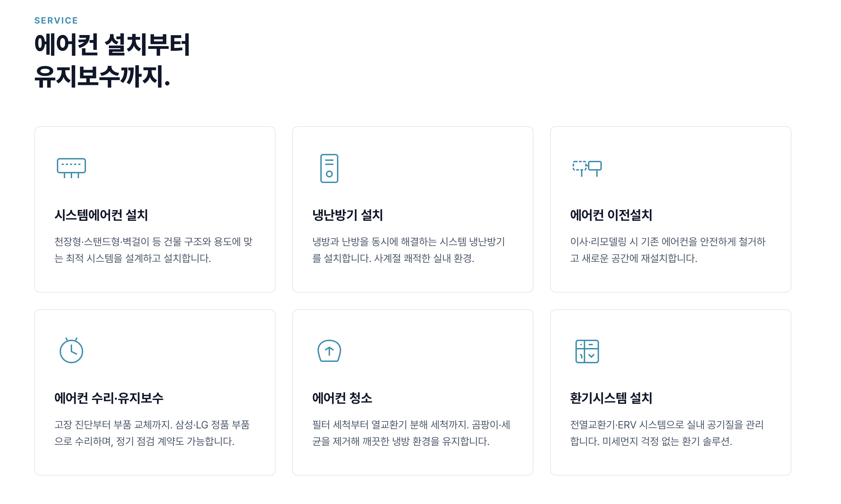Select the 환기시스템 설치 heading
The image size is (841, 504).
[611, 398]
